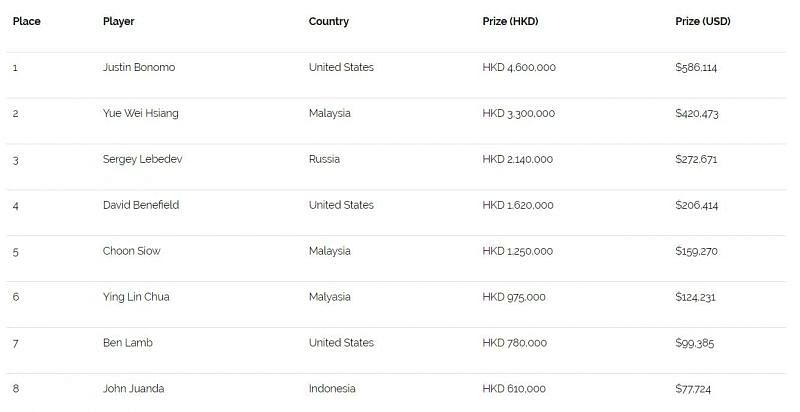Click the Indonesia country cell
This screenshot has width=800, height=412.
[332, 389]
